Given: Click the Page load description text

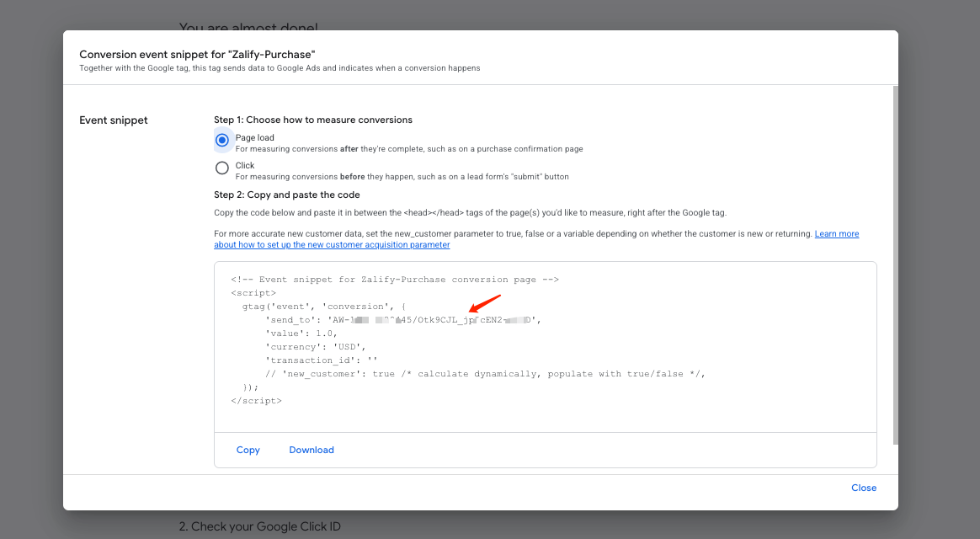Looking at the screenshot, I should pos(409,149).
